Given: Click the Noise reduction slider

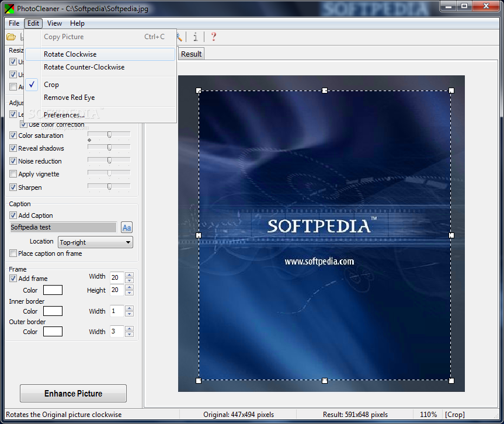Looking at the screenshot, I should (x=109, y=160).
